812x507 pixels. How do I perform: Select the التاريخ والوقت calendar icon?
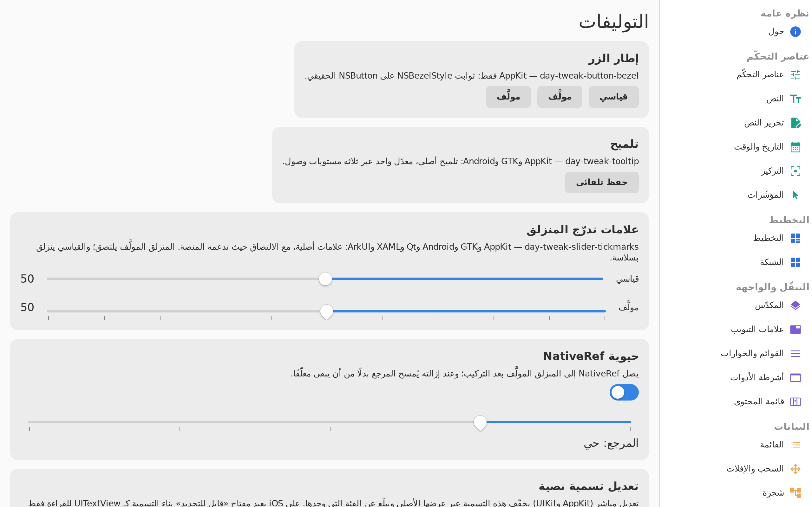click(x=795, y=147)
